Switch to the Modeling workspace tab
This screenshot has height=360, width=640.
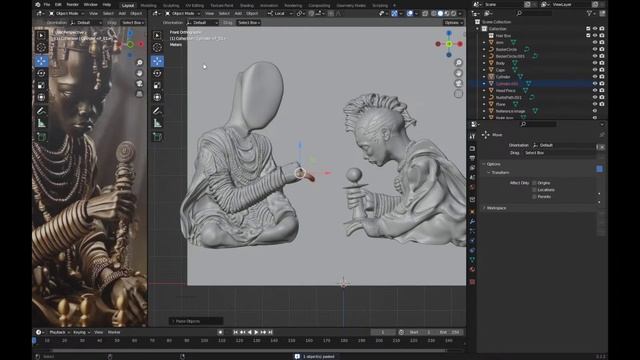pyautogui.click(x=148, y=5)
